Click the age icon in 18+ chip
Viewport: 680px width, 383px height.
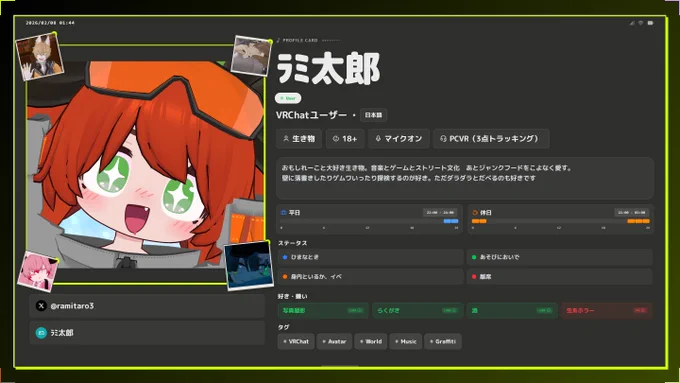coord(335,139)
